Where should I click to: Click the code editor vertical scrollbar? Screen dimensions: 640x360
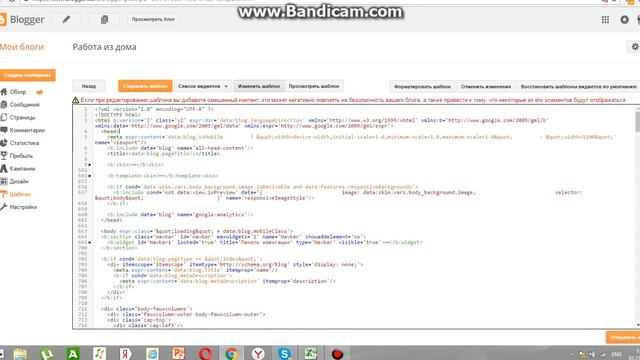click(638, 121)
